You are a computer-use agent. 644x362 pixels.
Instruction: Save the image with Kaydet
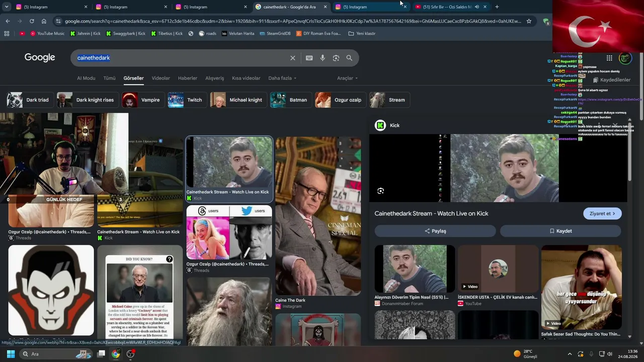click(x=560, y=231)
